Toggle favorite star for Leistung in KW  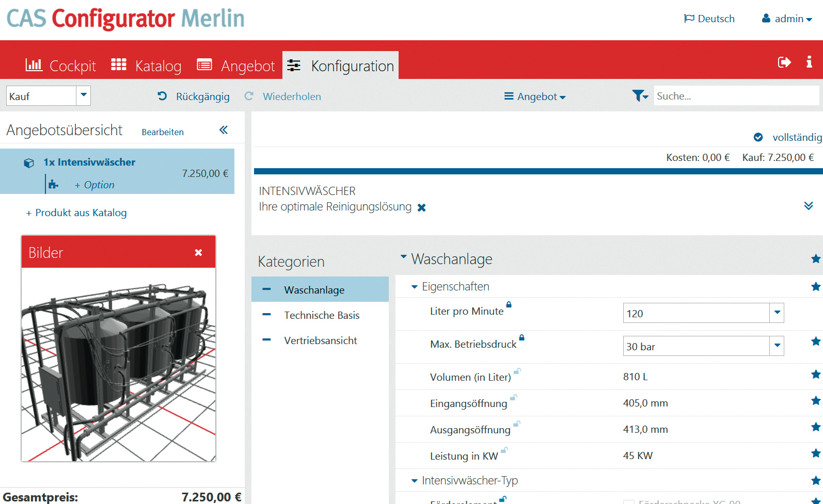[x=816, y=453]
